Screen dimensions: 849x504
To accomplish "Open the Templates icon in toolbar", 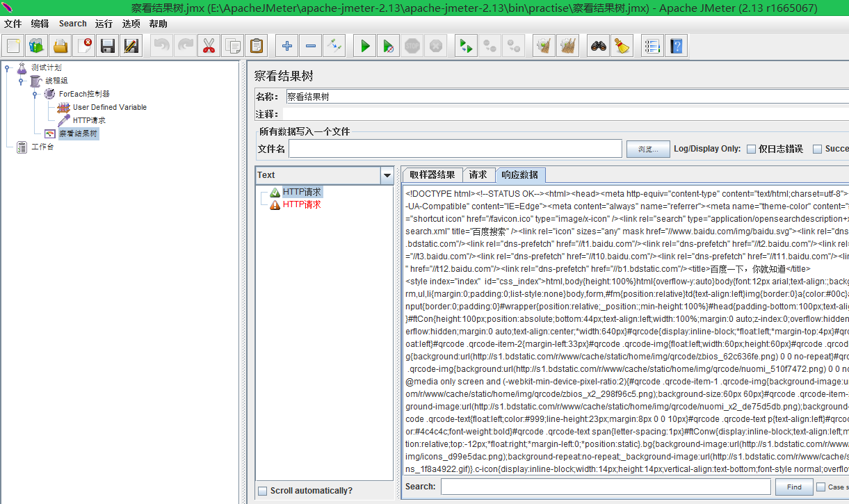I will 37,47.
